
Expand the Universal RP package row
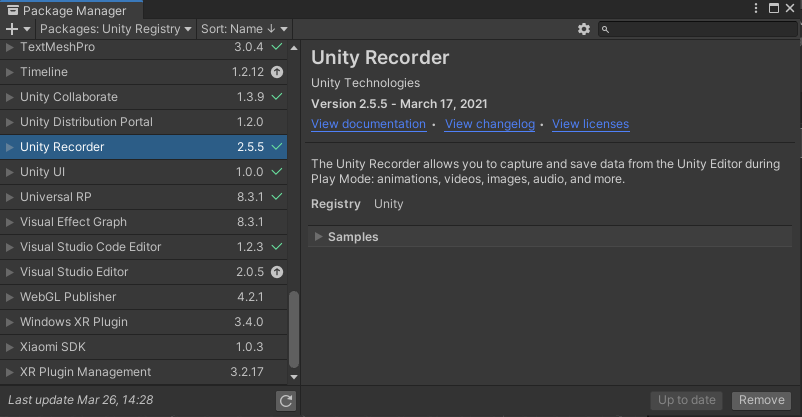9,197
